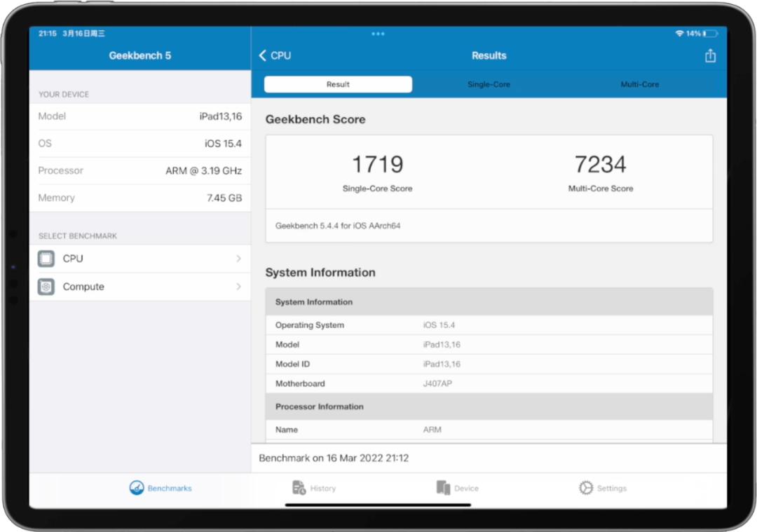Tap the iPad13,16 value in sidebar Model row
This screenshot has height=532, width=757.
tap(221, 116)
